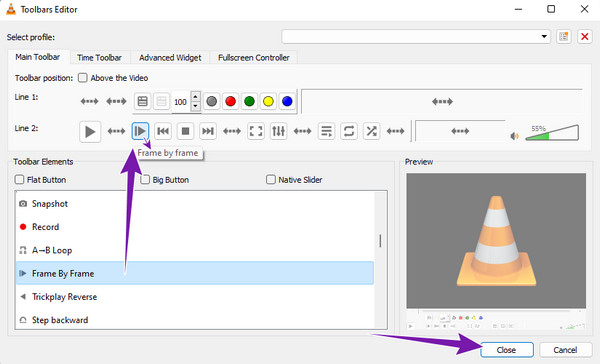Open the Fullscreen Controller tab
This screenshot has width=600, height=364.
click(x=253, y=57)
